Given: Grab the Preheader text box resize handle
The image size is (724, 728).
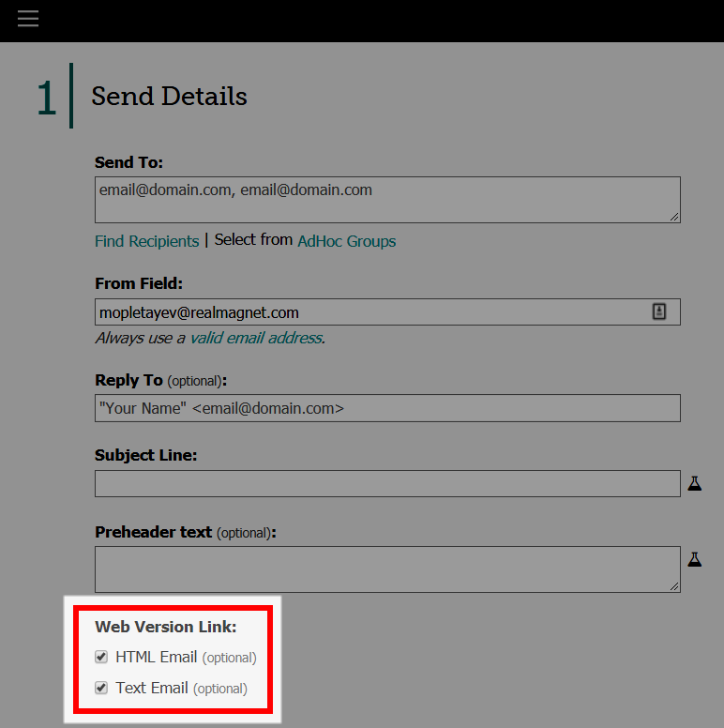Looking at the screenshot, I should pos(674,586).
